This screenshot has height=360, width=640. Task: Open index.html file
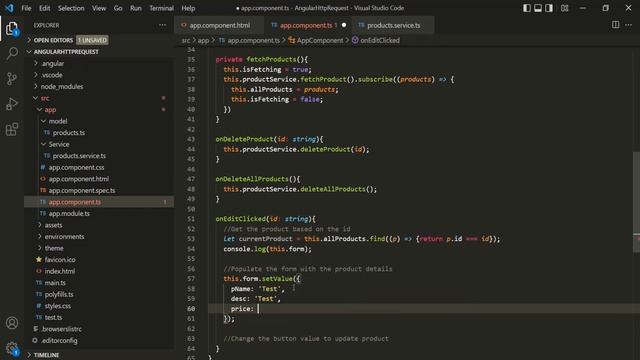[99, 271]
